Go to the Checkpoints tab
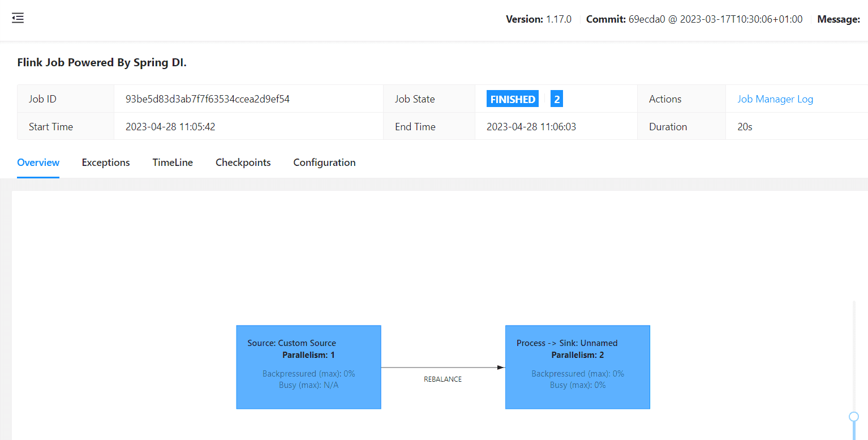This screenshot has height=440, width=868. tap(243, 163)
